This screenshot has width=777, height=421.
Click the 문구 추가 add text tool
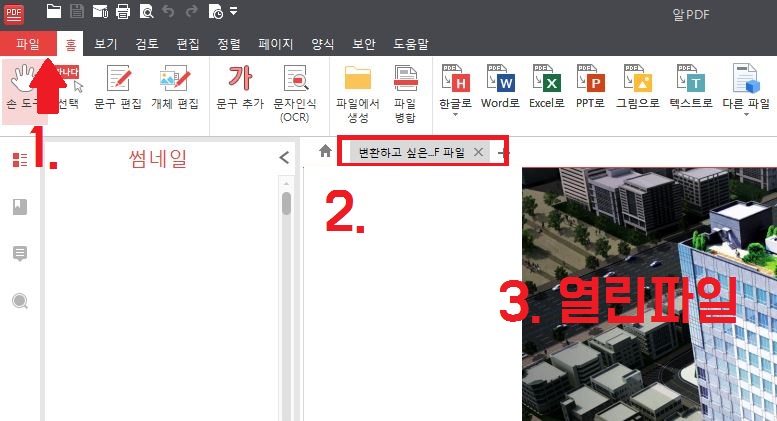240,87
